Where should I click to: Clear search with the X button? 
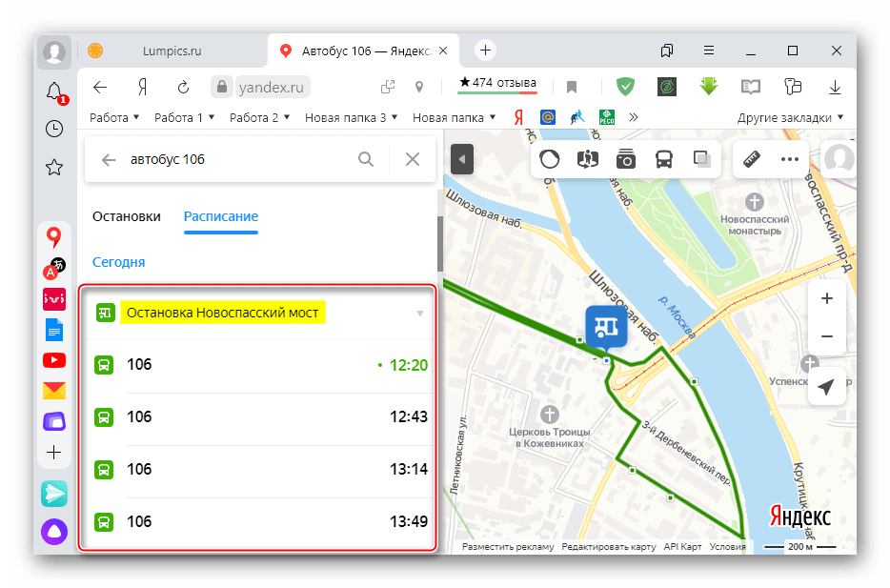pyautogui.click(x=413, y=160)
